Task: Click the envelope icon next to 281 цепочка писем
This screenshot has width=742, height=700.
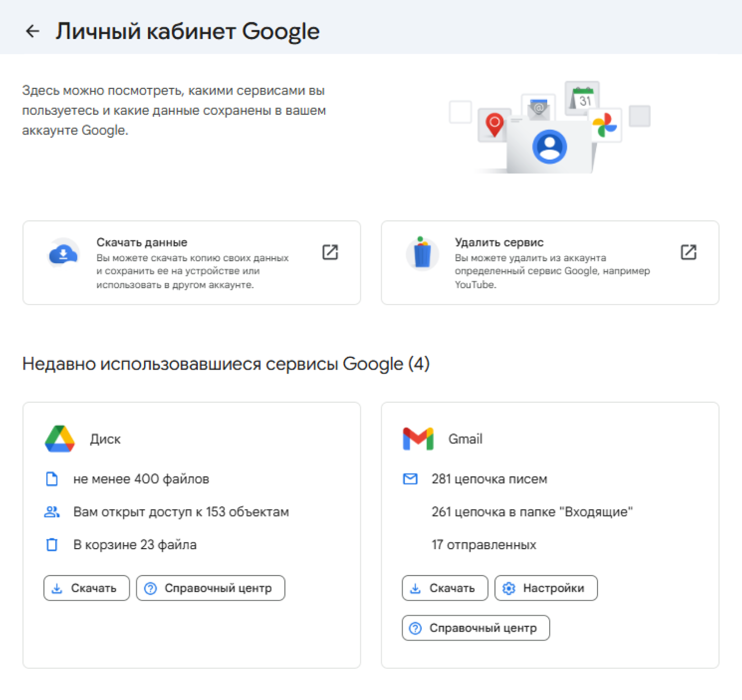Action: pyautogui.click(x=411, y=479)
